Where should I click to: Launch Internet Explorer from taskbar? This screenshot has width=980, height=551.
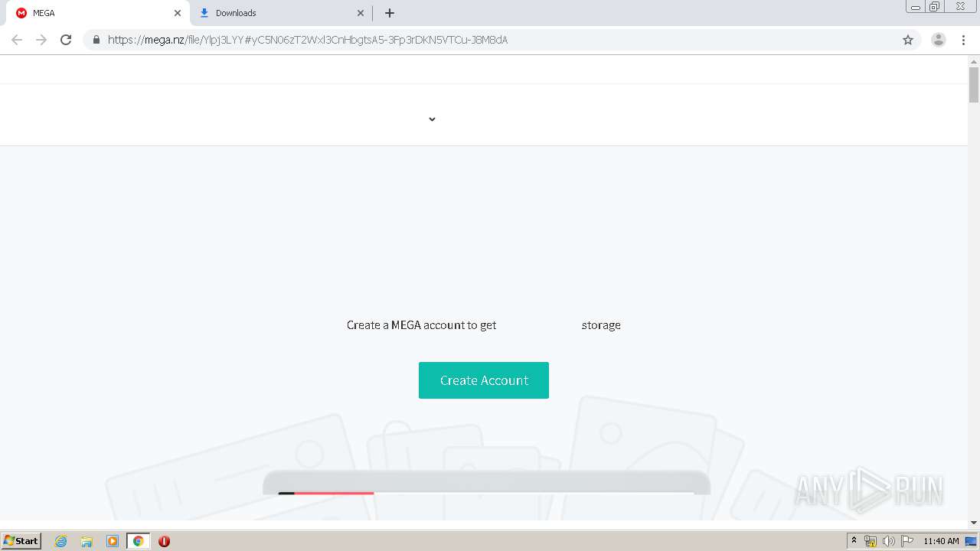click(x=61, y=541)
